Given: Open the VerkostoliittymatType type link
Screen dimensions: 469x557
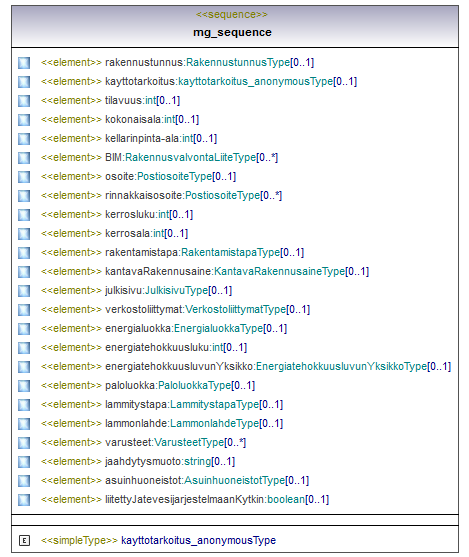Looking at the screenshot, I should 236,310.
